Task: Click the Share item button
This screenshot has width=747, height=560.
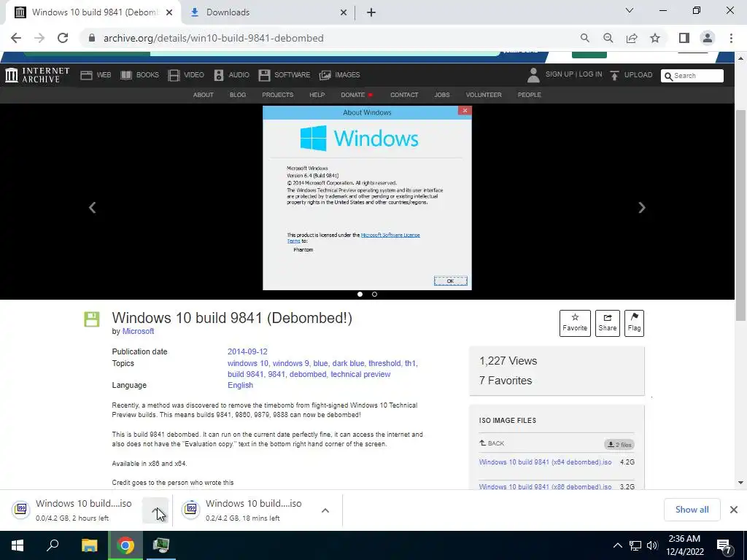Action: click(608, 323)
